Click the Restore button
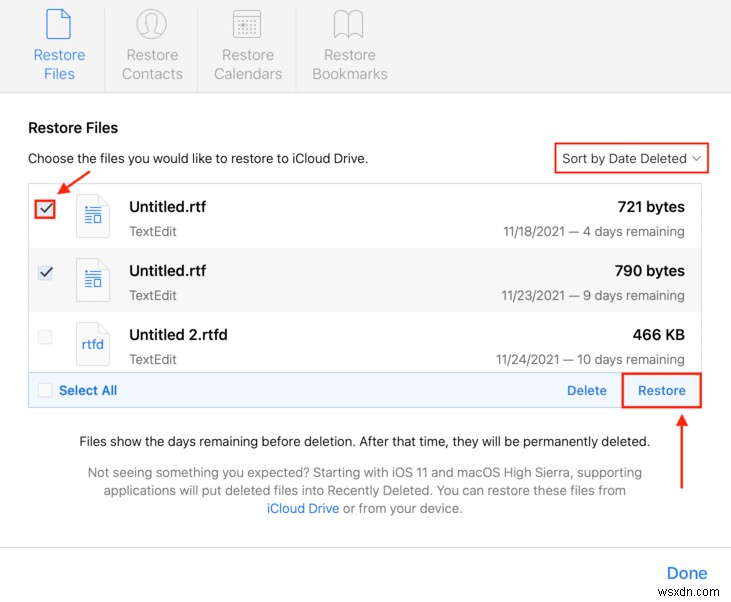The height and width of the screenshot is (602, 731). pyautogui.click(x=661, y=390)
